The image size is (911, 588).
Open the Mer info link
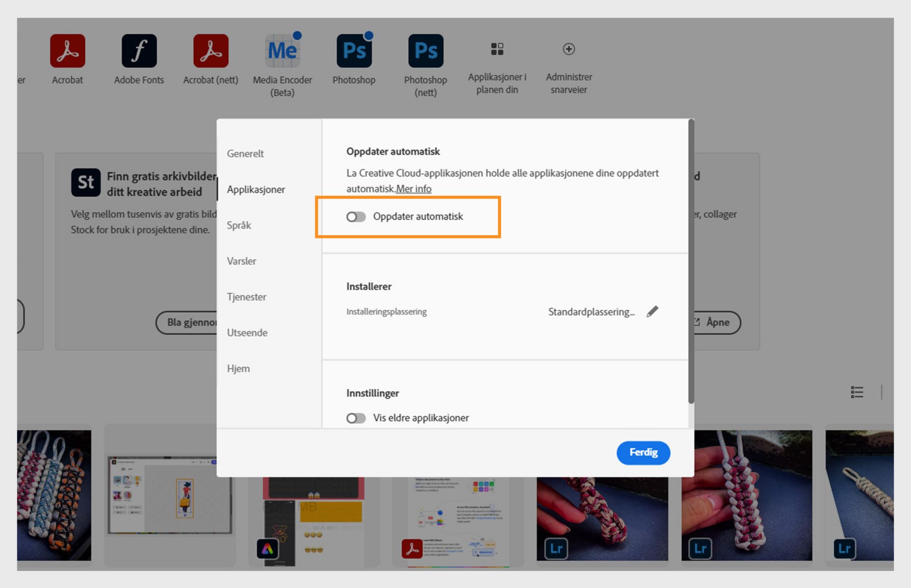(414, 189)
